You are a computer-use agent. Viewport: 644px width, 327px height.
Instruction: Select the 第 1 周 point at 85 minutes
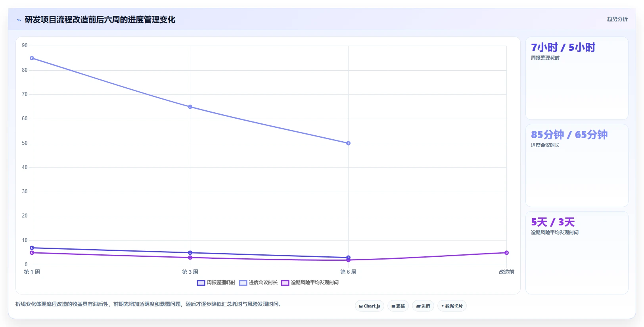pyautogui.click(x=32, y=58)
